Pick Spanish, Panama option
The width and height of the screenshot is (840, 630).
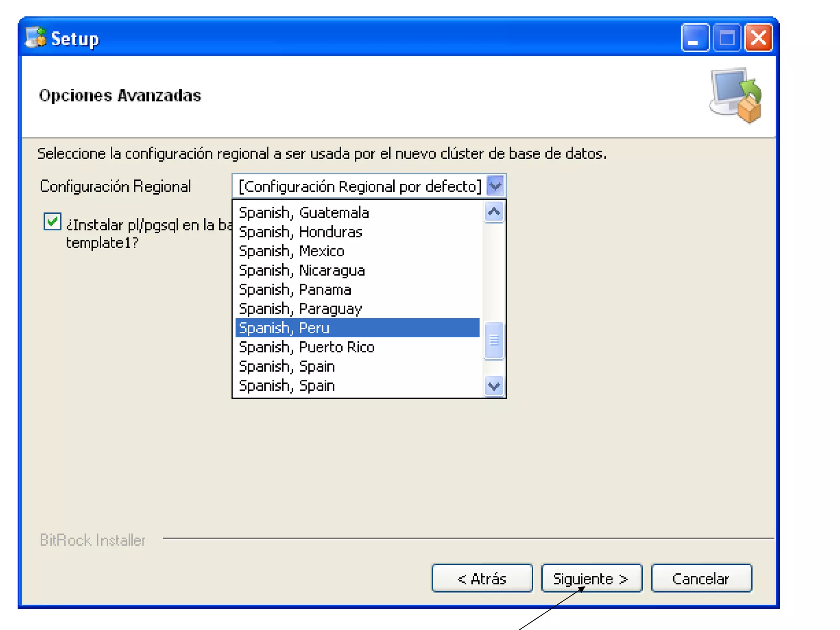pyautogui.click(x=294, y=290)
